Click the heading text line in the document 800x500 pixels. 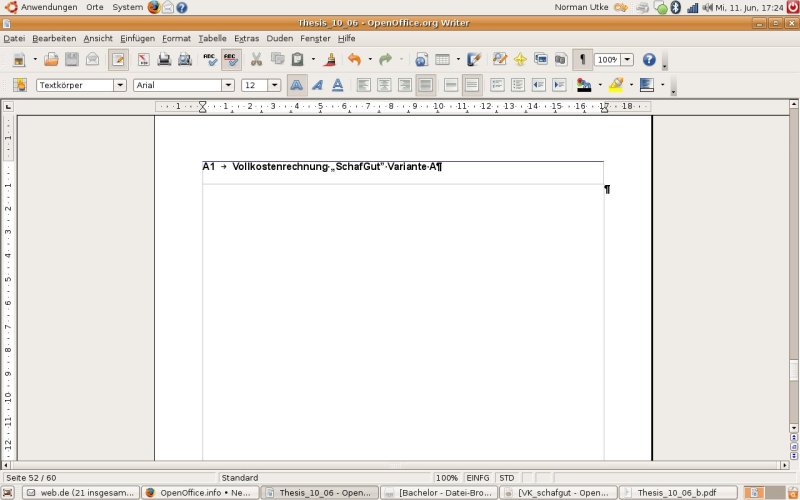322,167
